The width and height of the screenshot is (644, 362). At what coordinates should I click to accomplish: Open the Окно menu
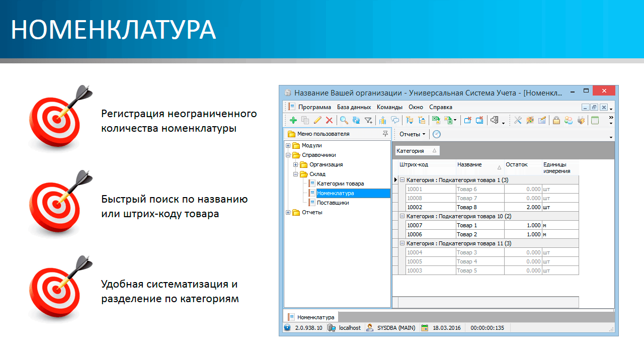(416, 107)
